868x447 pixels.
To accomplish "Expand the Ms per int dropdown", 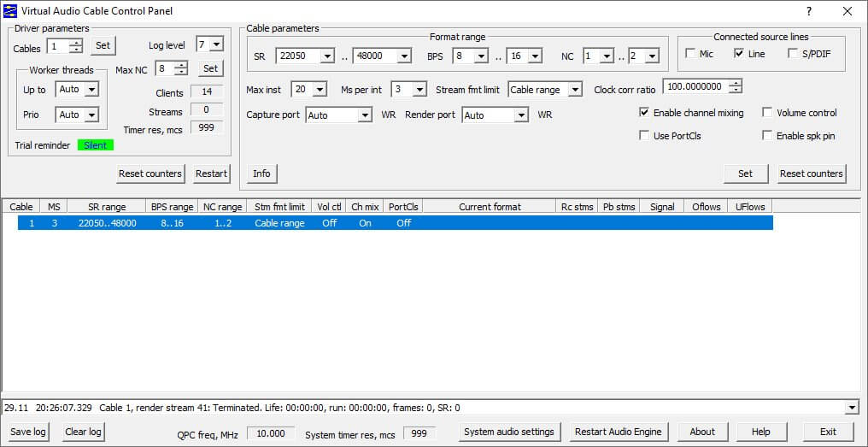I will point(409,89).
